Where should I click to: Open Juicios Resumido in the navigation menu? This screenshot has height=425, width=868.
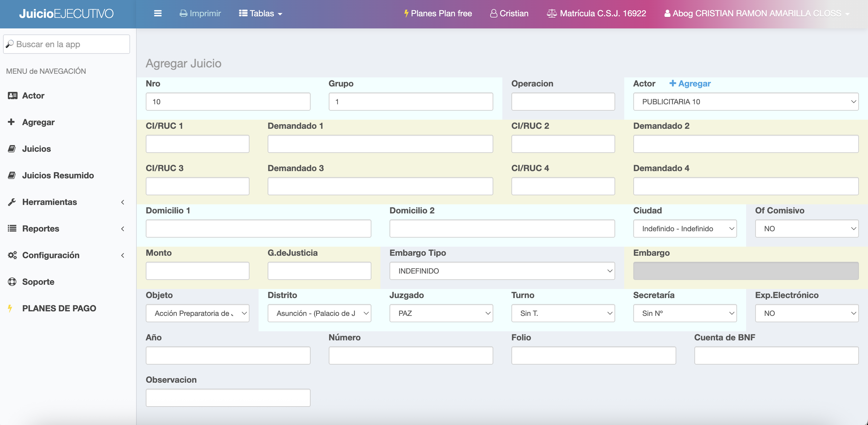coord(58,175)
